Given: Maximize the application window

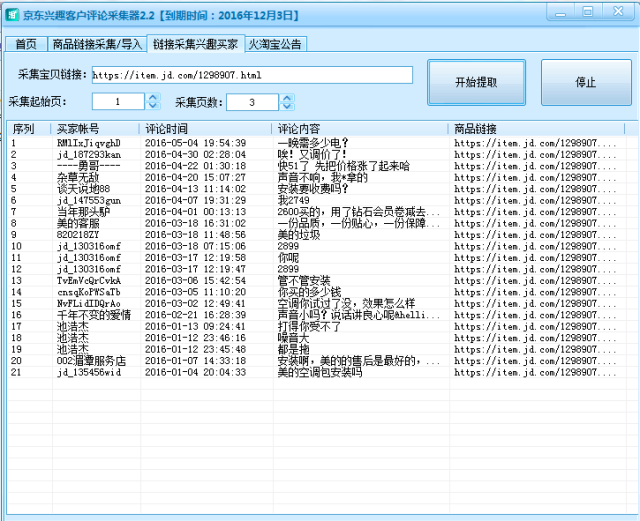Looking at the screenshot, I should (588, 12).
